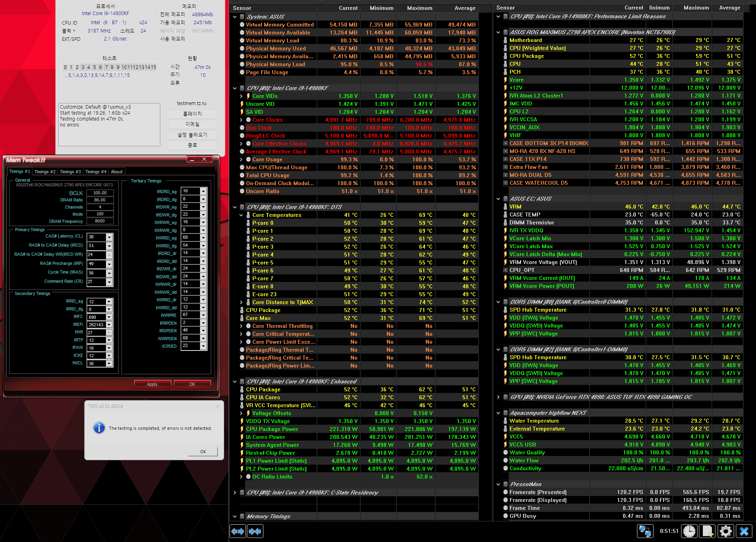
Task: Select the Timings #1 tab in Mem TweakIt
Action: 19,171
